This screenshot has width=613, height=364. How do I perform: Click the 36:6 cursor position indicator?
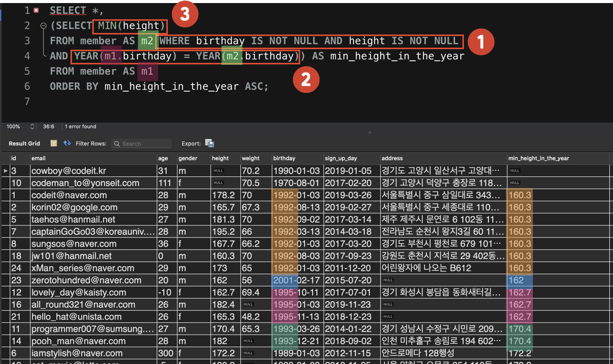pyautogui.click(x=49, y=127)
